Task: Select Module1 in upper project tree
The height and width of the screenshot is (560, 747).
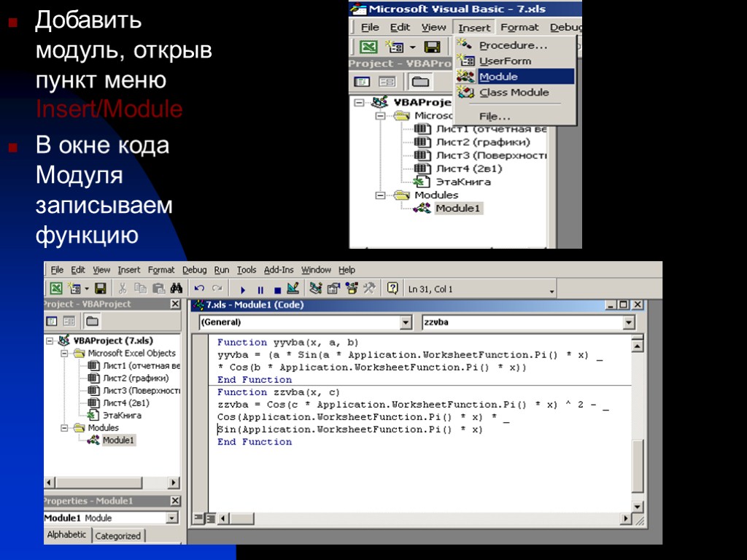Action: coord(457,208)
